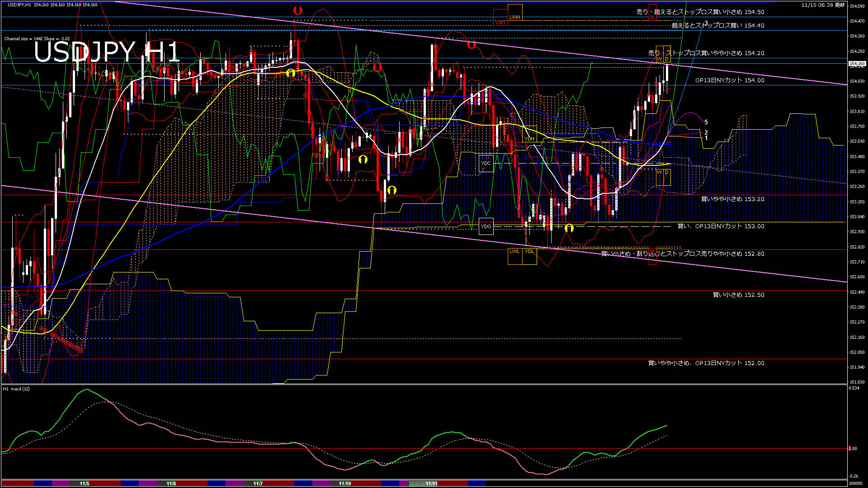The height and width of the screenshot is (488, 868).
Task: Select the orange LWH label near the top
Action: (515, 16)
